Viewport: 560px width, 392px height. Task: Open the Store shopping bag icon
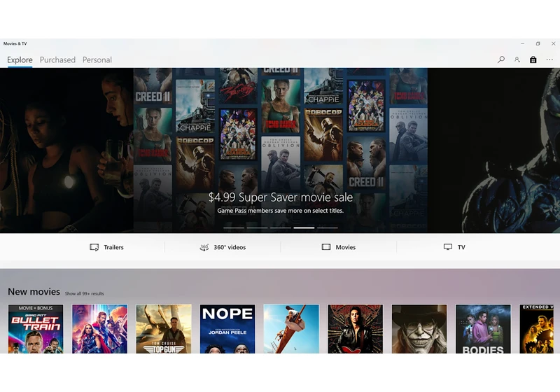(x=533, y=59)
